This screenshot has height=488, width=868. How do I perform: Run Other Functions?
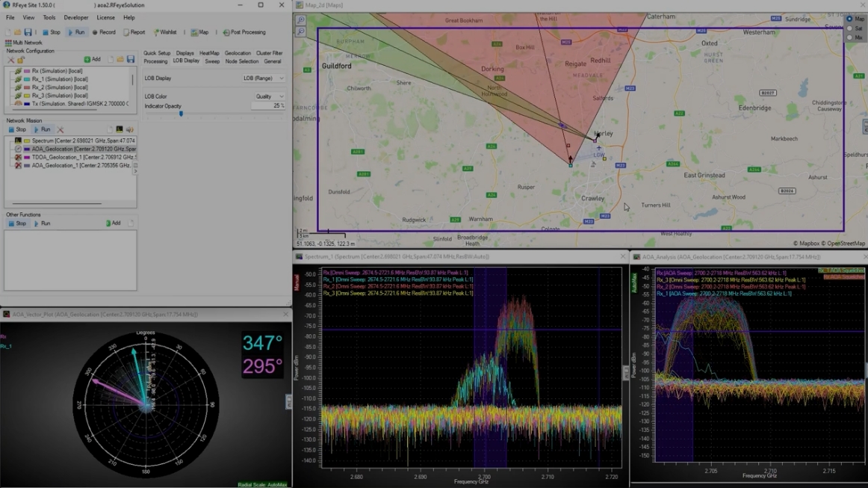click(42, 223)
